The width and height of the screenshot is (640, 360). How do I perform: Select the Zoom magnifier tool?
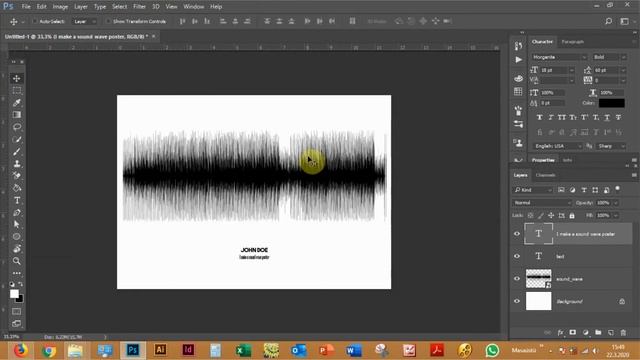(17, 261)
